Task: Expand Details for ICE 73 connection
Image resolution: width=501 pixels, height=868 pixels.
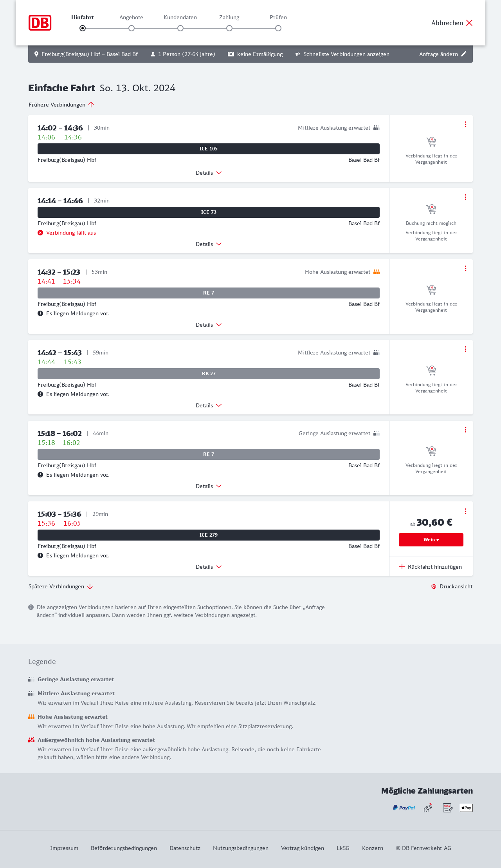Action: tap(209, 244)
